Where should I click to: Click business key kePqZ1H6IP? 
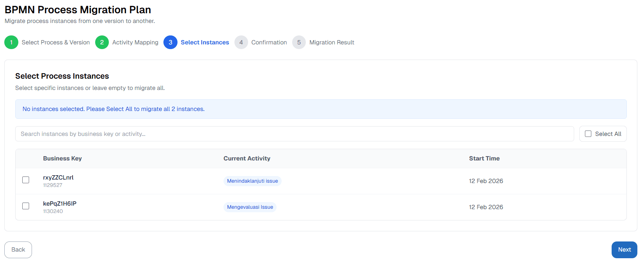pyautogui.click(x=60, y=204)
